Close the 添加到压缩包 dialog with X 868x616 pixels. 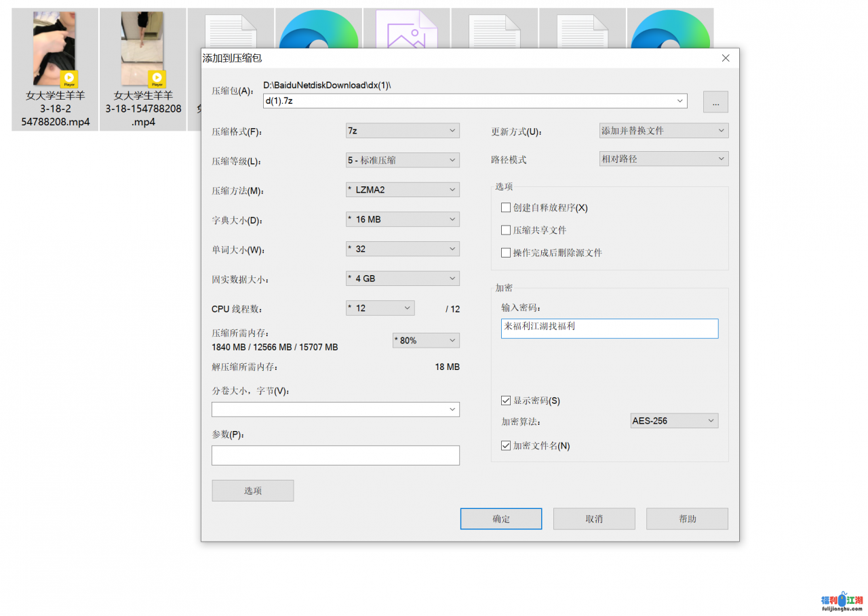tap(726, 58)
